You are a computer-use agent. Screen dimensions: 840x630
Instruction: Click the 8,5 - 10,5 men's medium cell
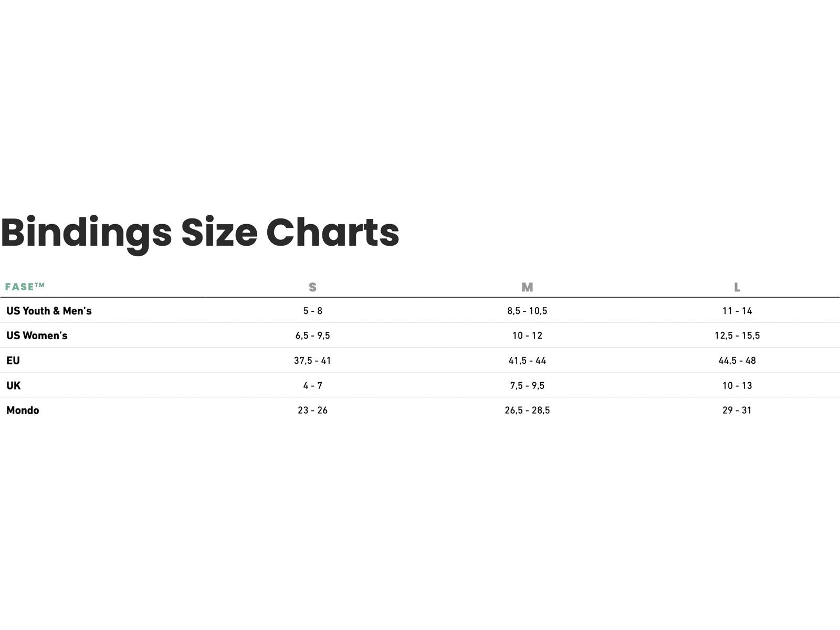[527, 311]
